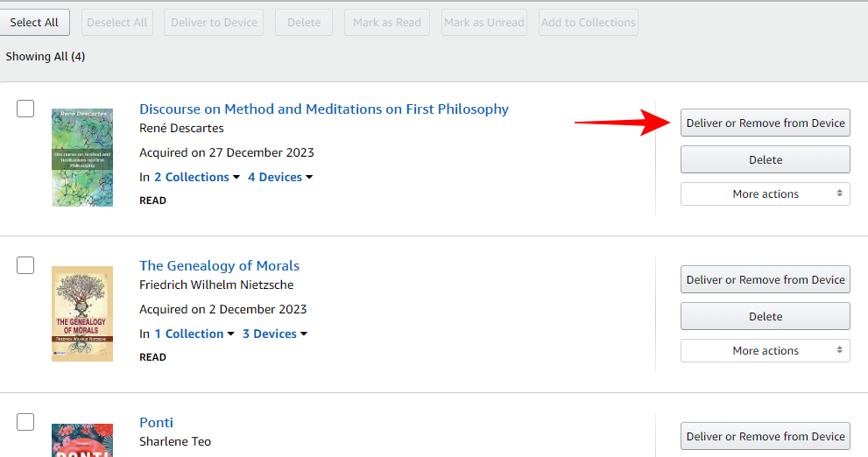Click the Mark as Unread button
The width and height of the screenshot is (868, 457).
(484, 22)
